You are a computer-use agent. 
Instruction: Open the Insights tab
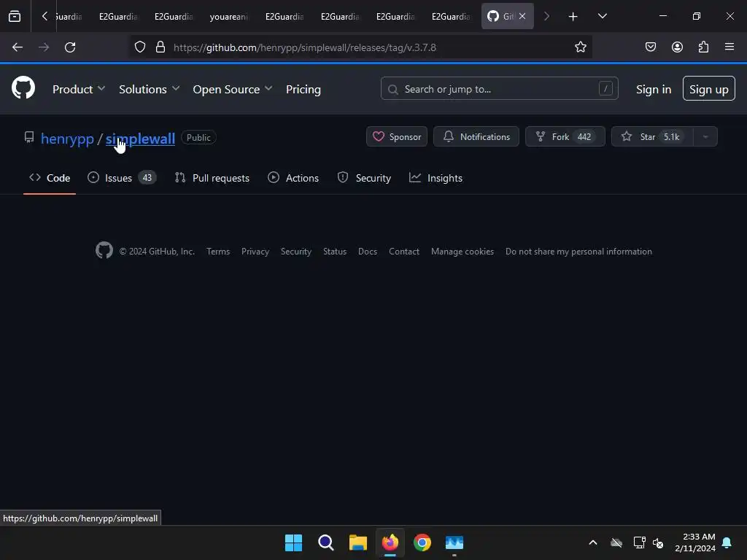436,178
